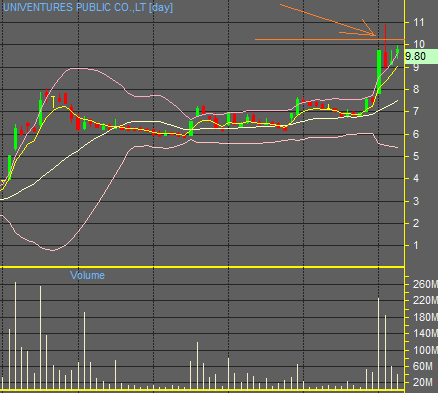
Task: Click the yellow T-shaped candle marker
Action: (53, 102)
